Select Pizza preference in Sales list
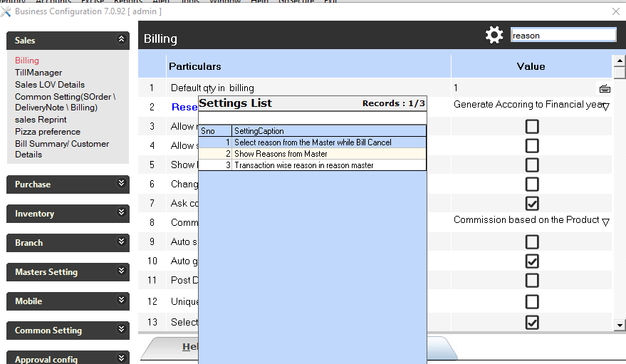The height and width of the screenshot is (364, 626). click(x=48, y=132)
